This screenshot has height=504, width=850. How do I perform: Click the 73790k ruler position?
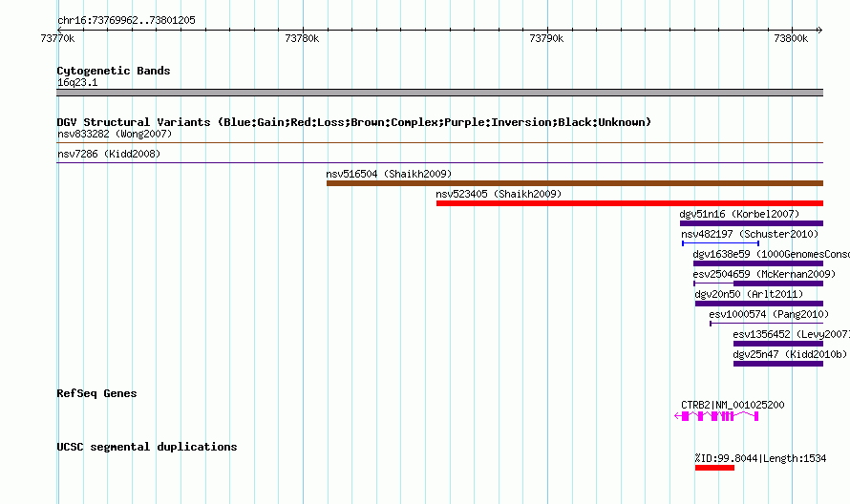tap(546, 38)
